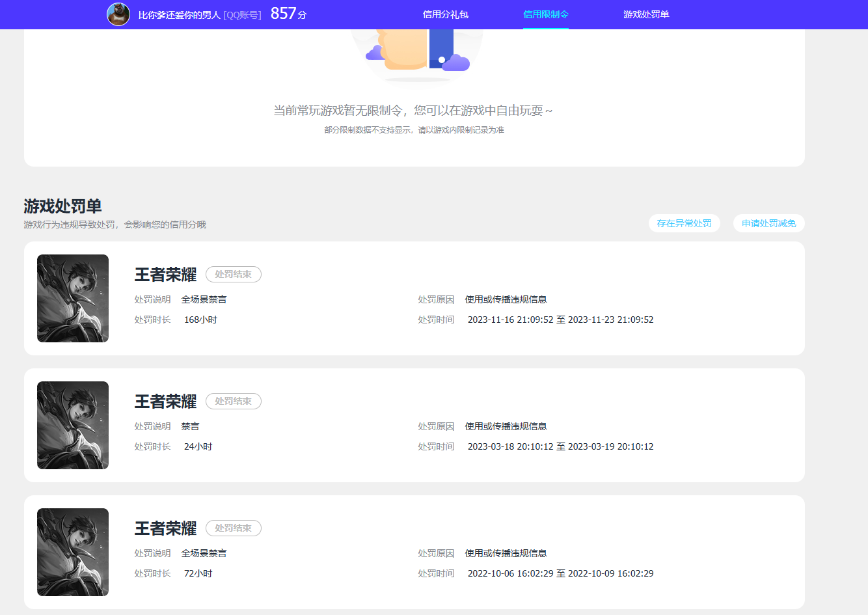This screenshot has width=868, height=615.
Task: Open thumbnail of the 168小时 penalty card
Action: point(73,298)
